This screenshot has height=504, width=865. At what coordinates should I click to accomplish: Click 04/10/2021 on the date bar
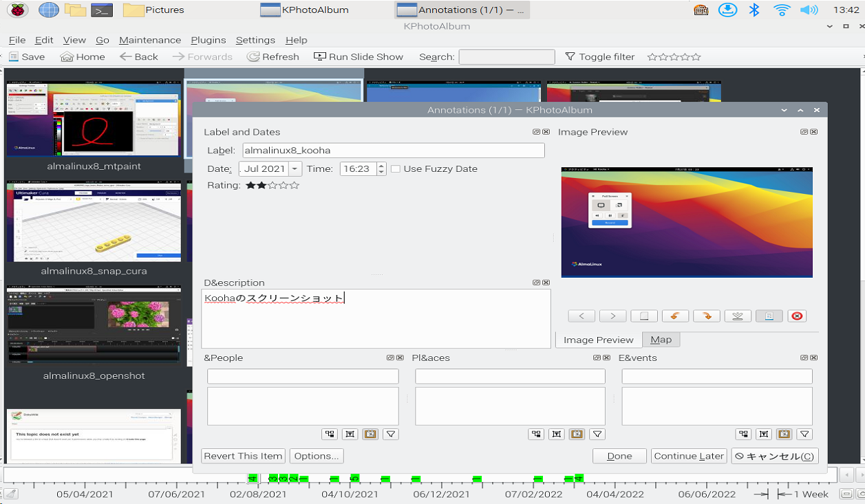coord(350,494)
